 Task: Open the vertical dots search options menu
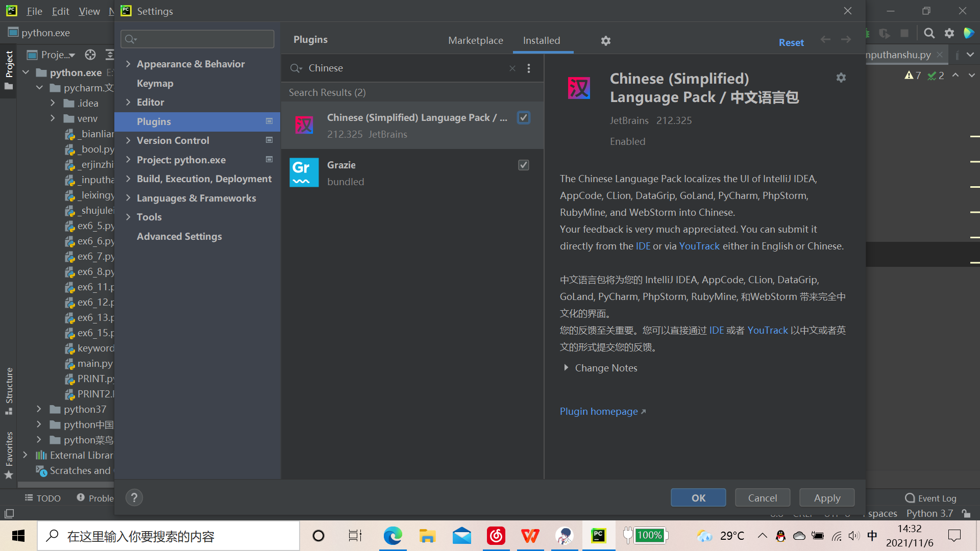(x=529, y=68)
